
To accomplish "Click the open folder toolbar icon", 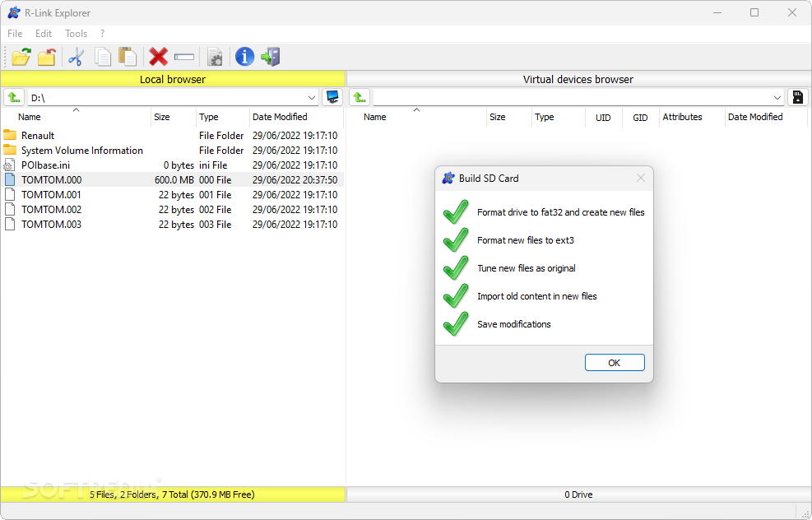I will point(21,57).
